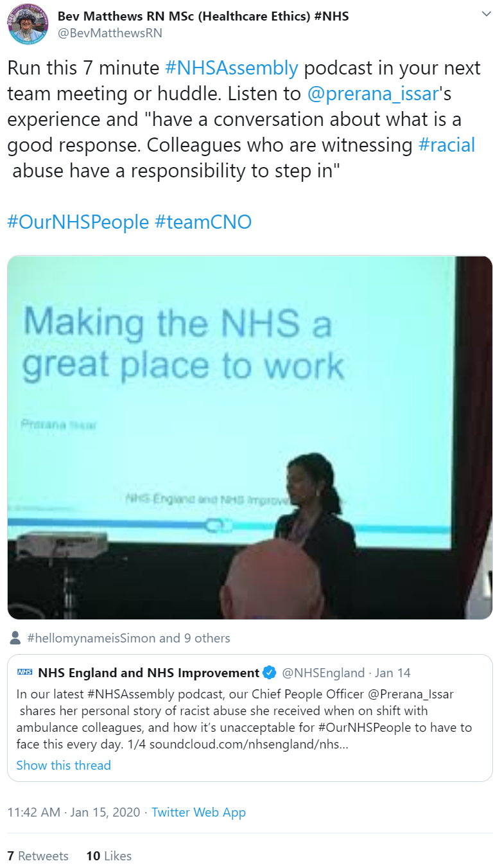Open Bev Matthews profile avatar
Screen dimensions: 502x868
(x=28, y=24)
